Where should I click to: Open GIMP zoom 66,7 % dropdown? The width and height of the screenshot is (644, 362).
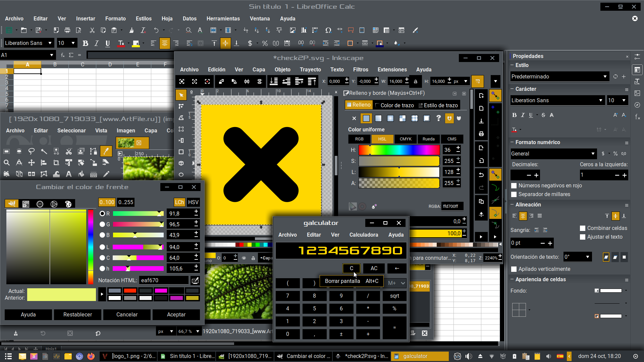point(198,331)
